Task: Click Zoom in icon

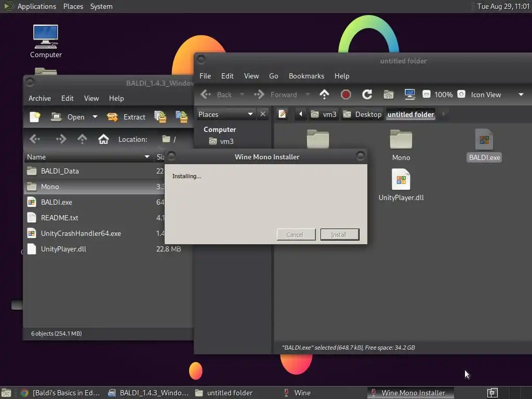Action: pos(461,94)
